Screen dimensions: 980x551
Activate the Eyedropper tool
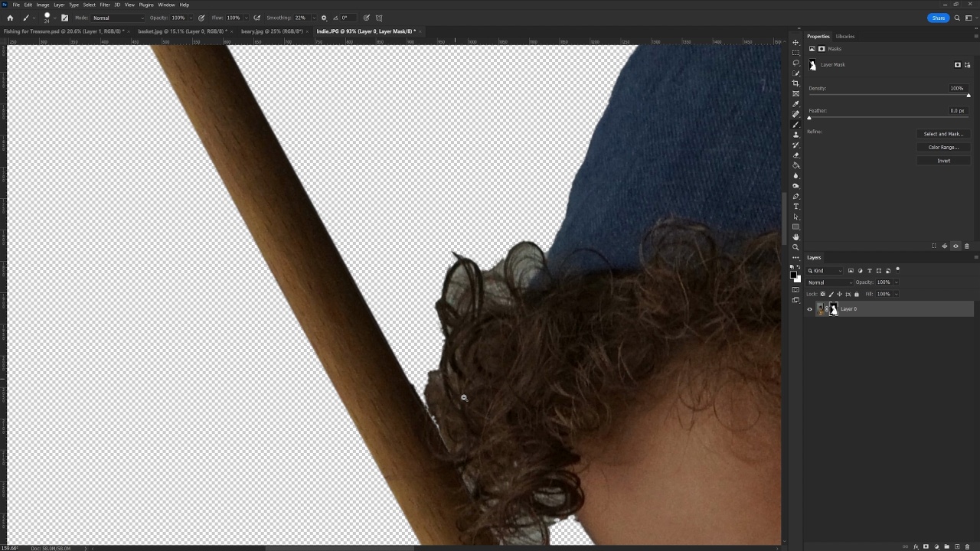point(795,104)
